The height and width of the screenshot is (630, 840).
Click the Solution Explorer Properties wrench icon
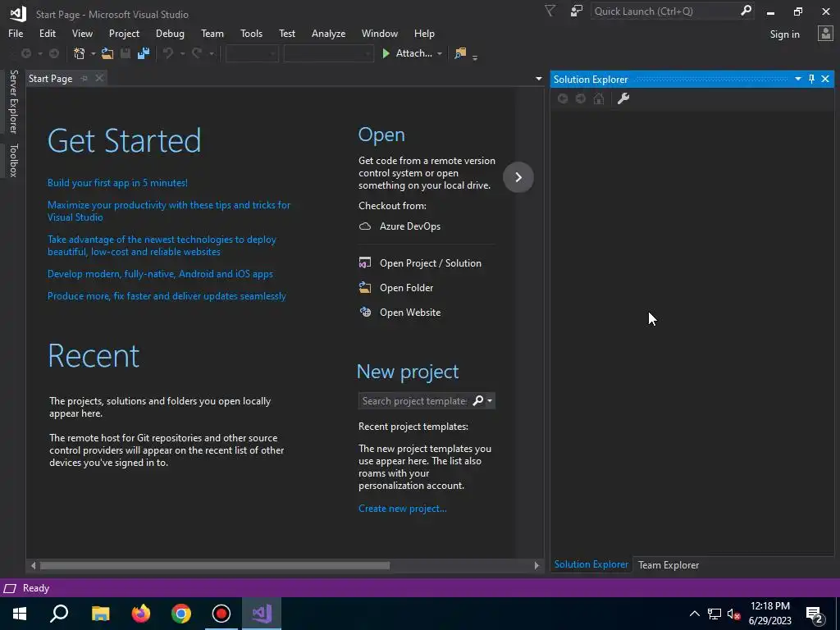tap(623, 98)
